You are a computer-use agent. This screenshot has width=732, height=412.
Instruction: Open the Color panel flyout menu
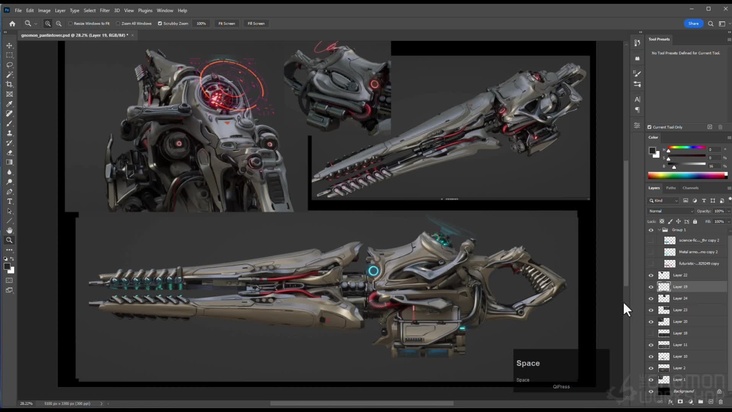click(x=729, y=138)
